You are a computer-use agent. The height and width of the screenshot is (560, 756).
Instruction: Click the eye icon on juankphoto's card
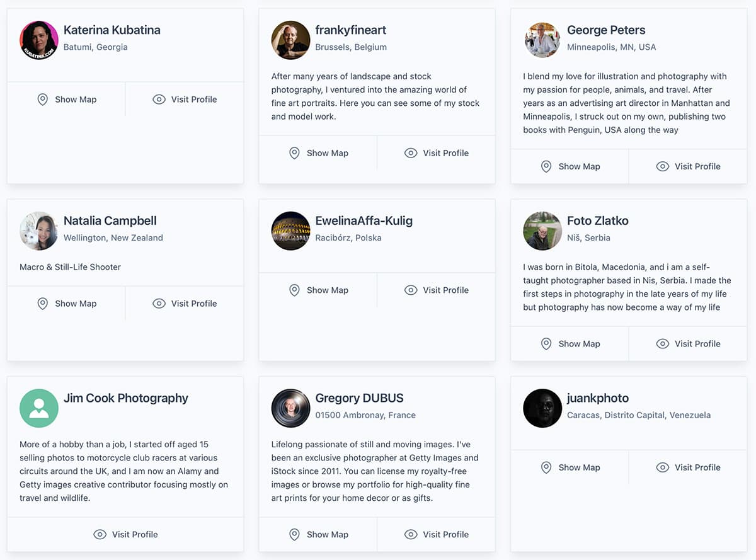pyautogui.click(x=662, y=467)
